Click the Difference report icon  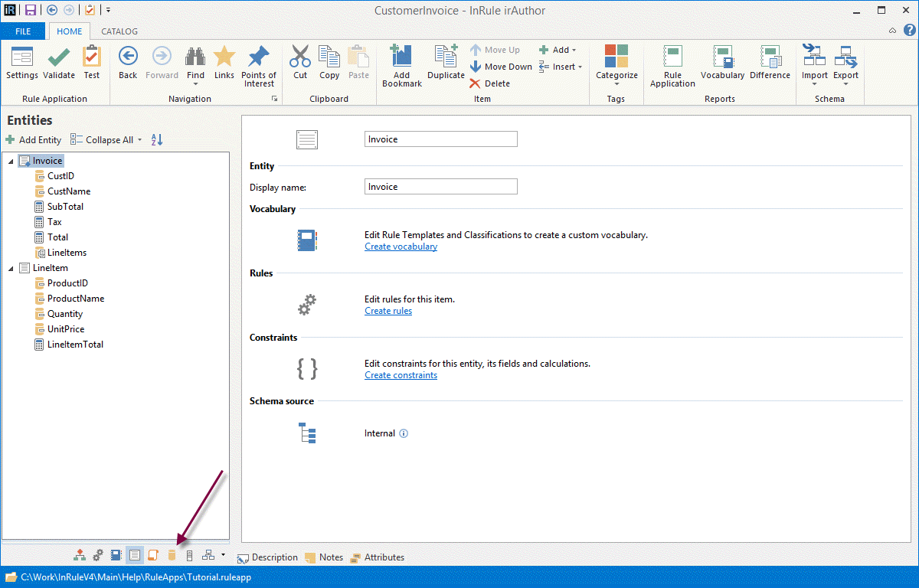pyautogui.click(x=770, y=58)
